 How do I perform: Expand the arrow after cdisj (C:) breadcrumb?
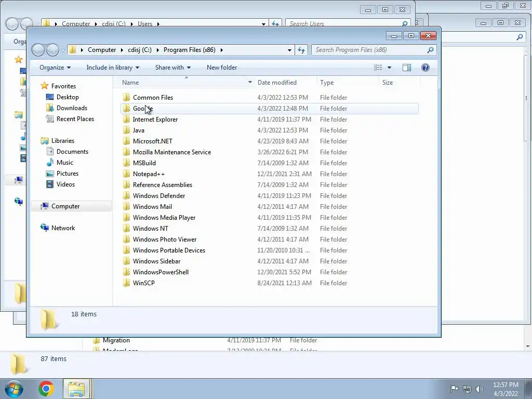click(158, 50)
